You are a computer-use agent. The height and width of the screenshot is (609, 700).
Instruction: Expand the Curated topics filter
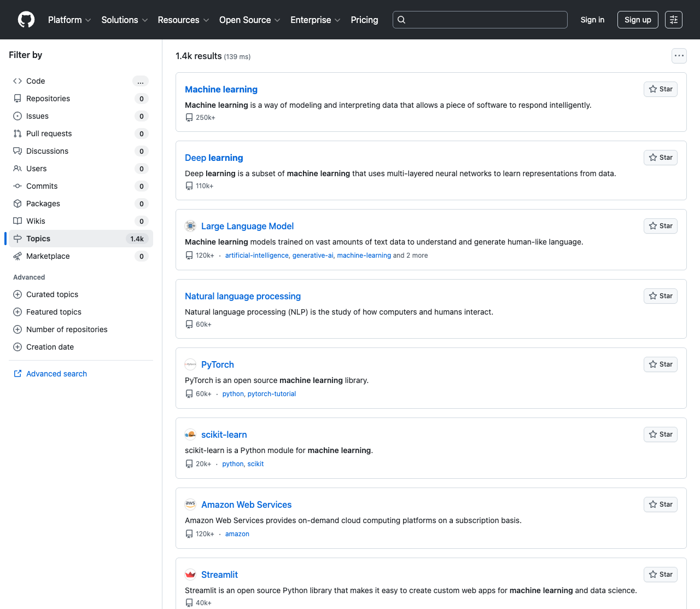click(x=81, y=294)
